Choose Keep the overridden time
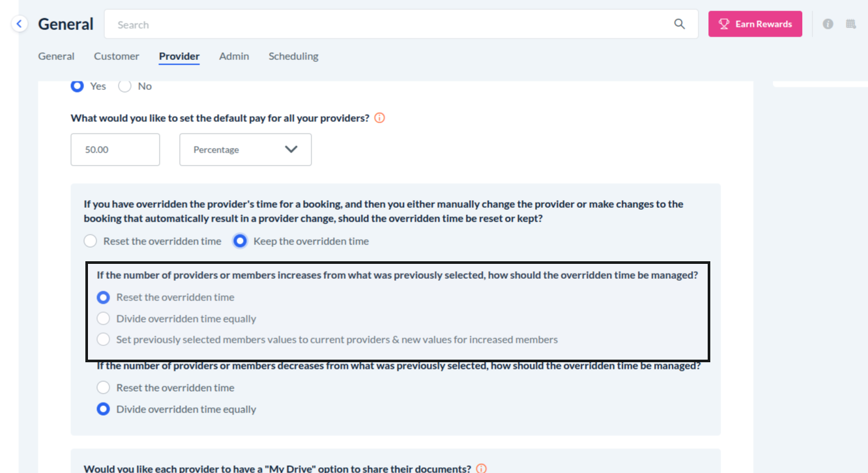Viewport: 868px width, 473px height. coord(240,241)
